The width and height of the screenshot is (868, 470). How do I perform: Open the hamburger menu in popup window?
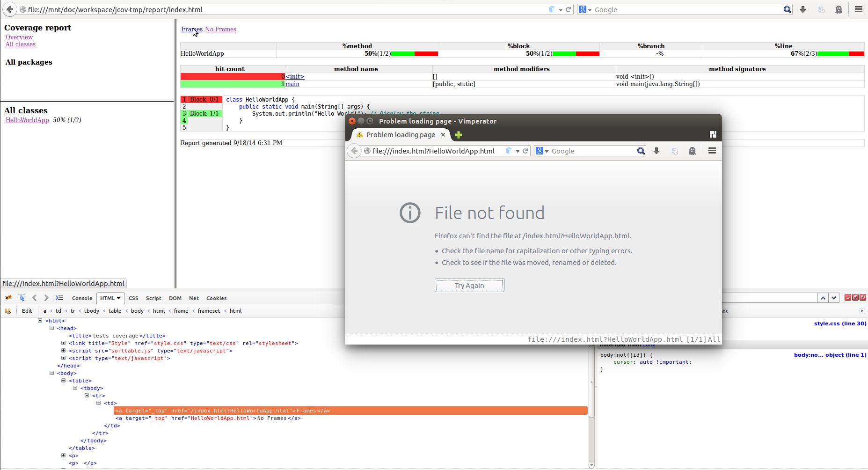pyautogui.click(x=712, y=151)
